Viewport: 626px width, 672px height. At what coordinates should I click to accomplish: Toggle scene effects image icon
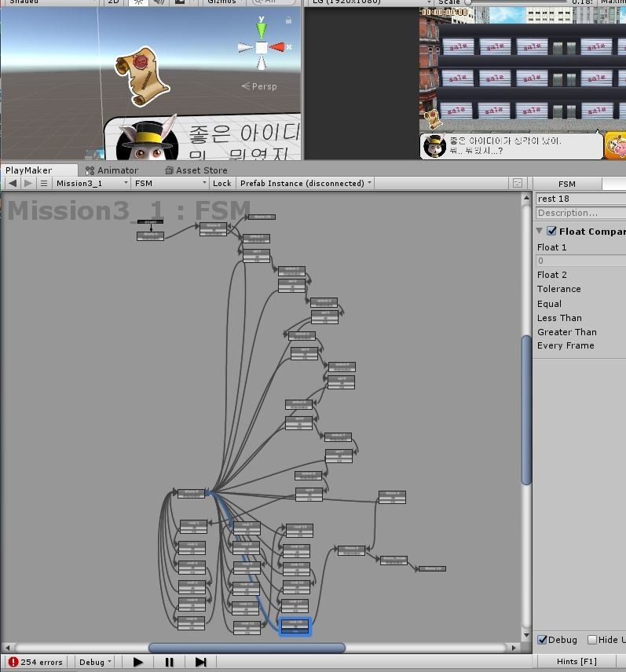point(180,2)
